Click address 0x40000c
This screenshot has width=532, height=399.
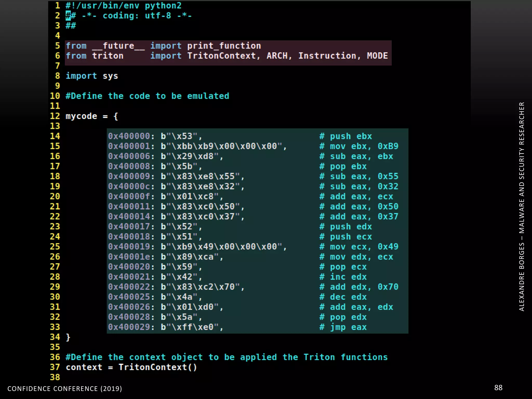(x=129, y=187)
